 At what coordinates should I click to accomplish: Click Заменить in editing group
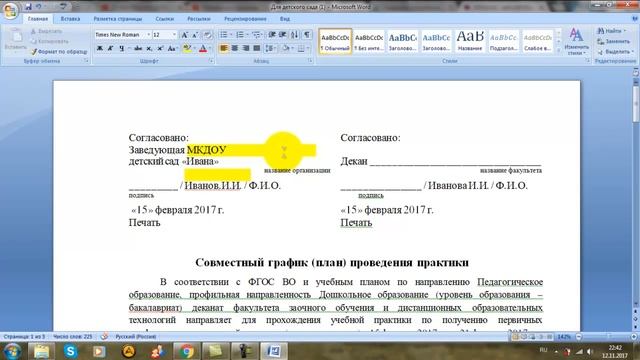pyautogui.click(x=613, y=42)
